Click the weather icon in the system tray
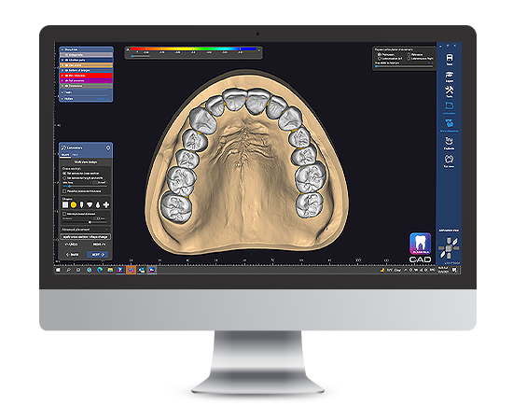 382,270
